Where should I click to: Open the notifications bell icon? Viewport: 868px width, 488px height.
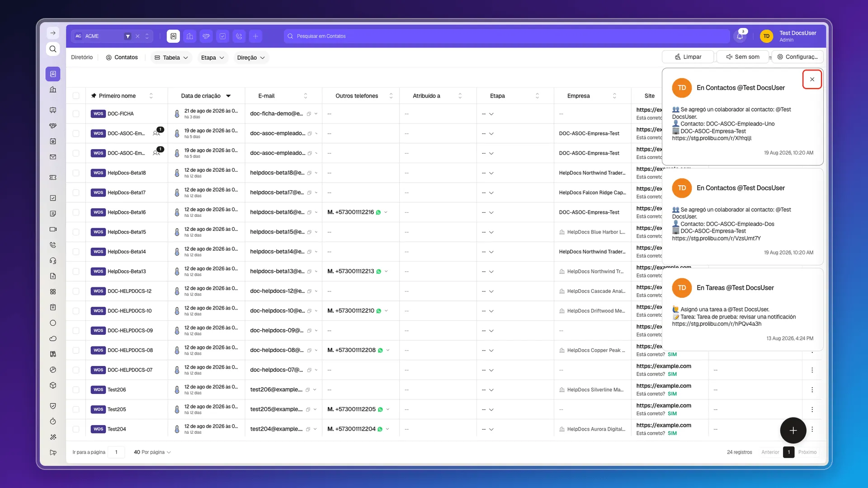point(740,36)
